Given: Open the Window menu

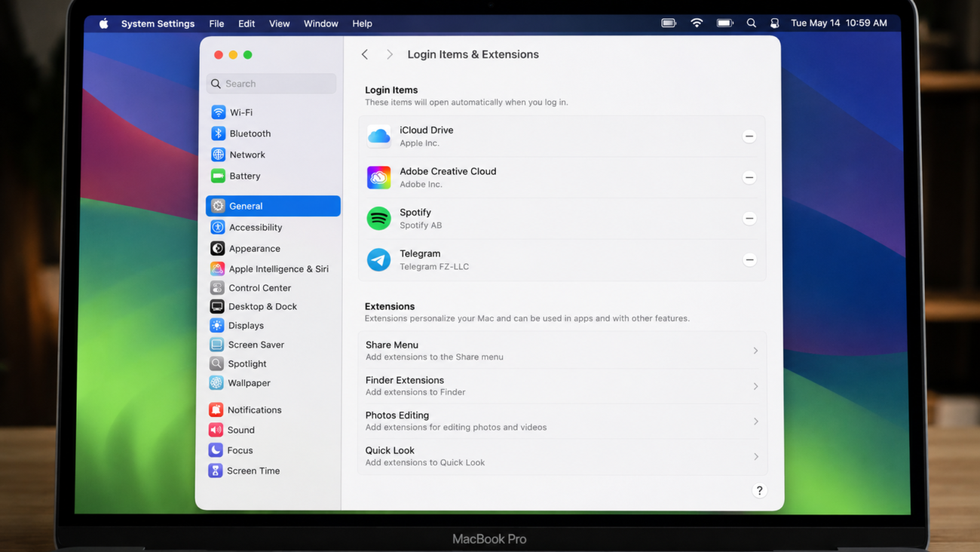Looking at the screenshot, I should click(320, 23).
